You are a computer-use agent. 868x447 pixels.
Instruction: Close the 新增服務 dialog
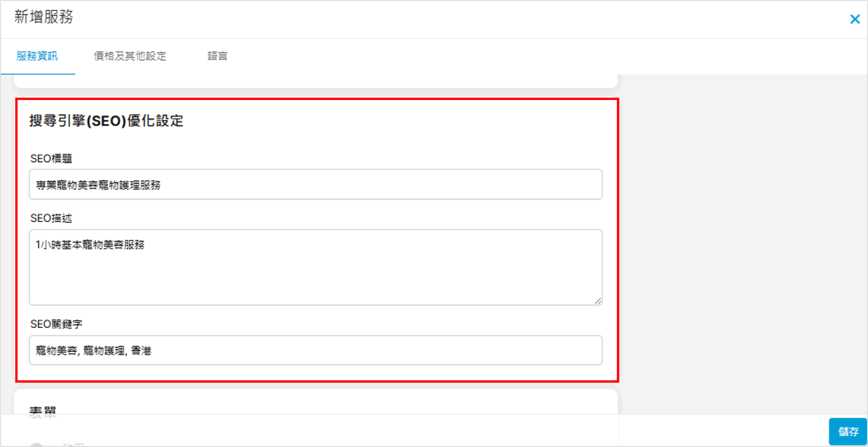tap(854, 19)
